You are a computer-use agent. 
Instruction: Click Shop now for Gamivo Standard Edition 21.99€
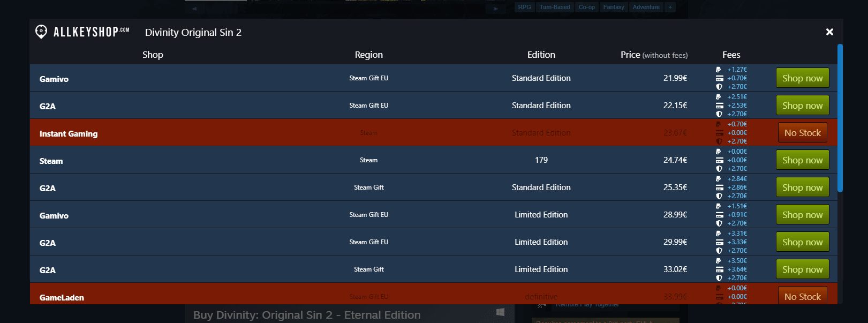click(802, 78)
